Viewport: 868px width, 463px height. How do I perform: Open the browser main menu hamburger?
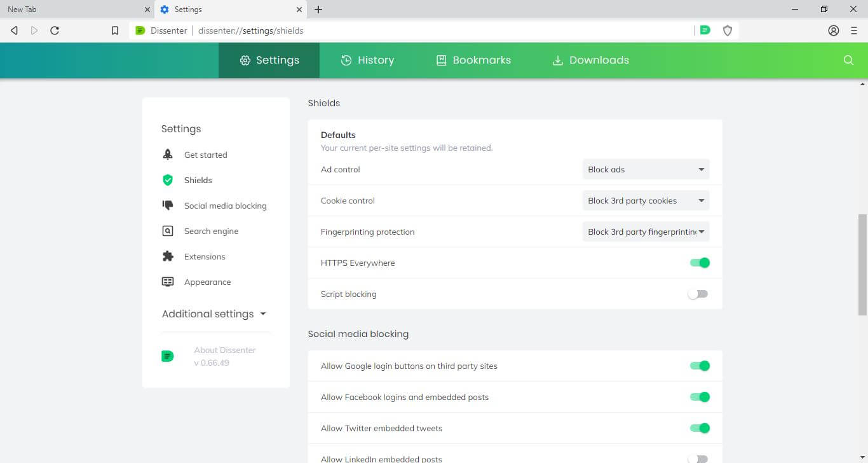[x=854, y=31]
